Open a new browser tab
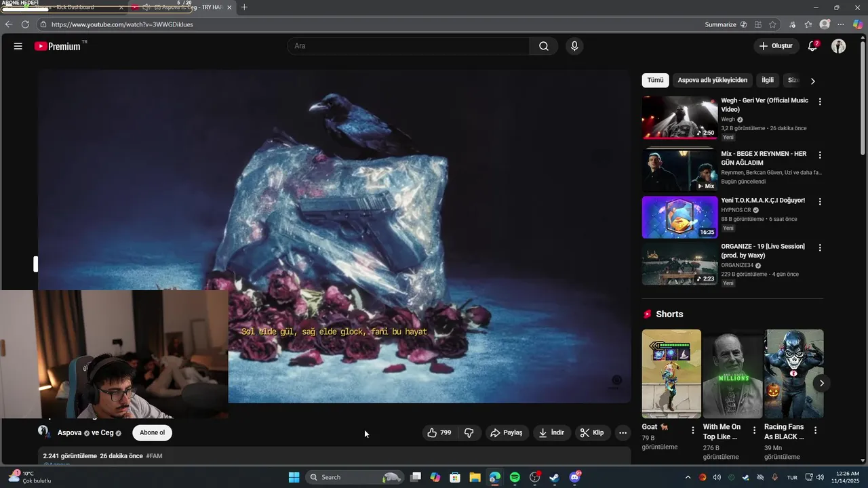The image size is (868, 488). 244,7
